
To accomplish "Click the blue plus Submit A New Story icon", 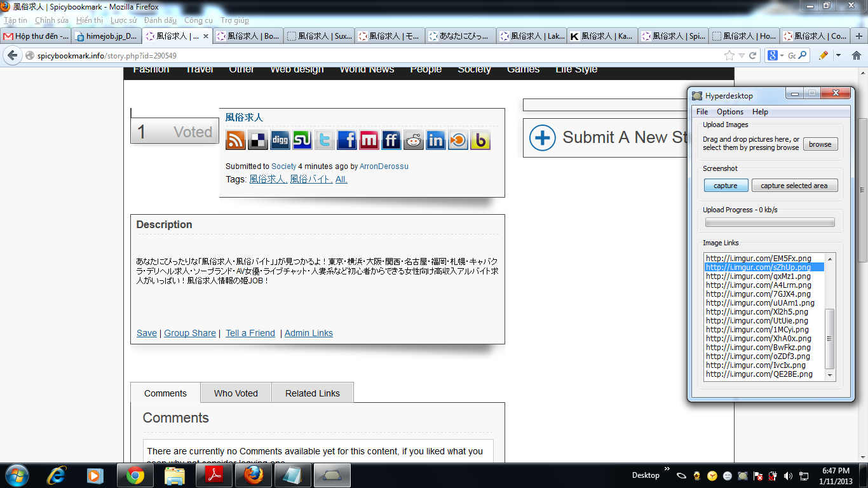I will [x=543, y=138].
